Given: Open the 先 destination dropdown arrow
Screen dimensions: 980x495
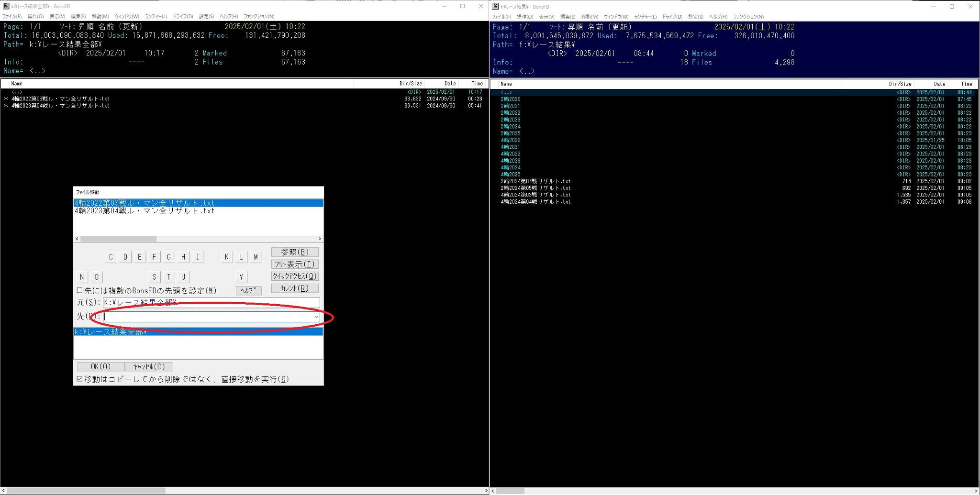Looking at the screenshot, I should click(x=316, y=317).
